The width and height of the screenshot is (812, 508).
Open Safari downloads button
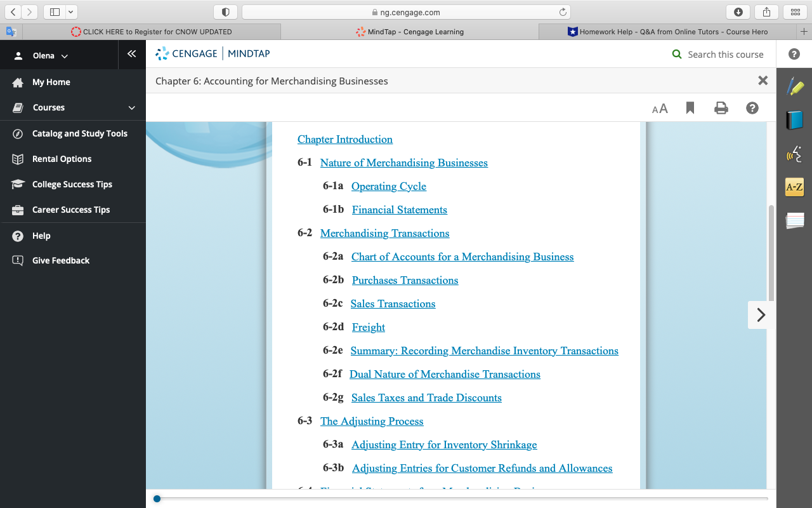(x=738, y=12)
